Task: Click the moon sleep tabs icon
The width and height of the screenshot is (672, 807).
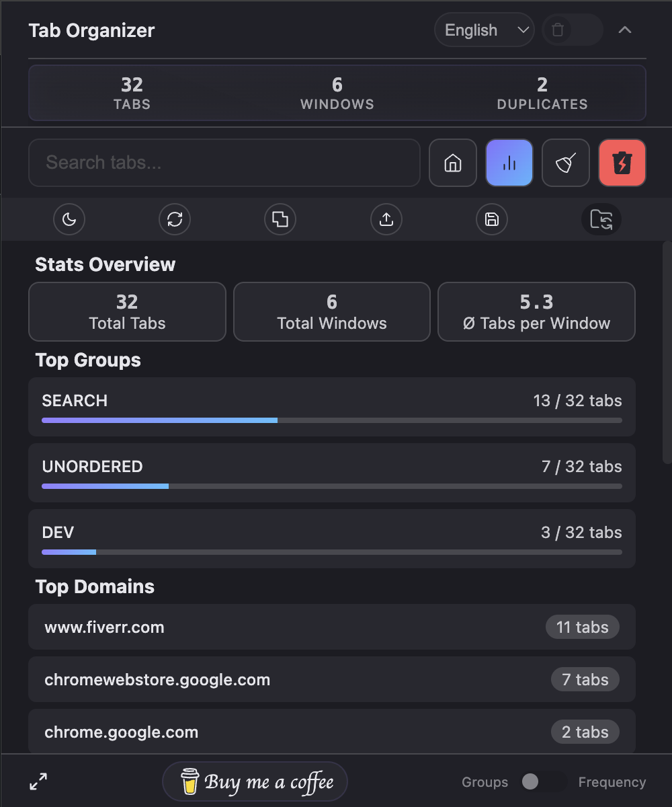Action: coord(69,219)
